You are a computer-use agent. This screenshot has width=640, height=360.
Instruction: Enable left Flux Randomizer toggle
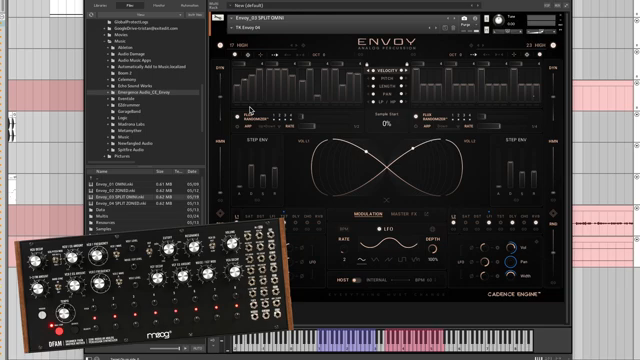click(x=237, y=117)
